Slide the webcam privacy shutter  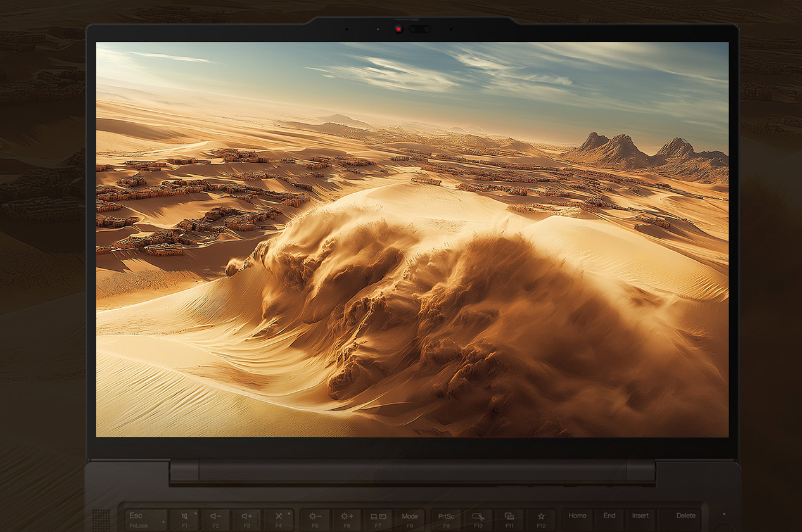tap(419, 29)
